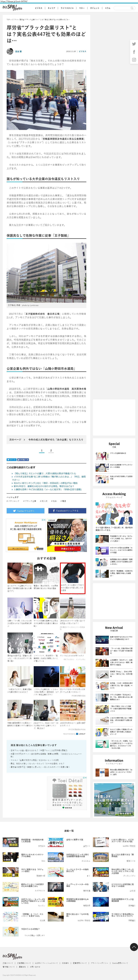Click the scroll-to-top arrow button
The width and height of the screenshot is (138, 980).
point(134,947)
